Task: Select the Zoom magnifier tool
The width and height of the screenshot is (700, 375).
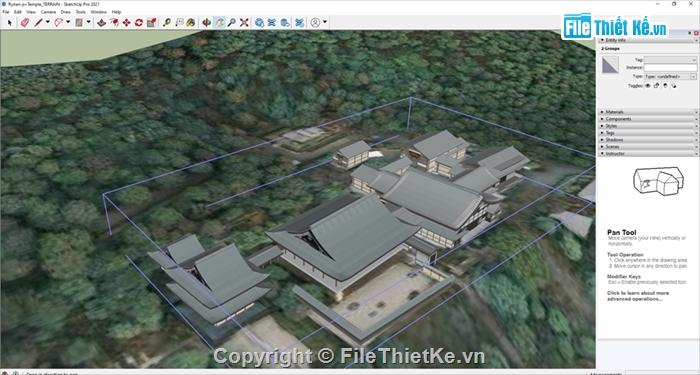Action: pyautogui.click(x=231, y=22)
